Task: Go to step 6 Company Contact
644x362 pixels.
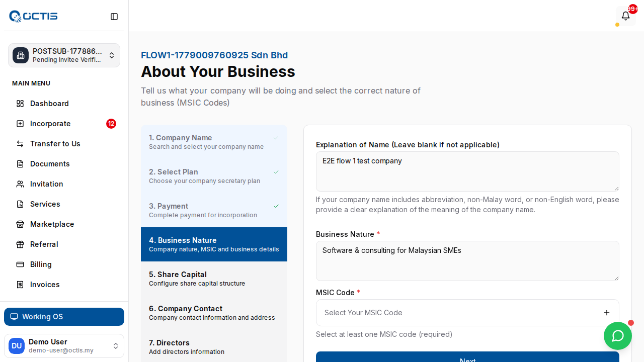Action: click(214, 313)
